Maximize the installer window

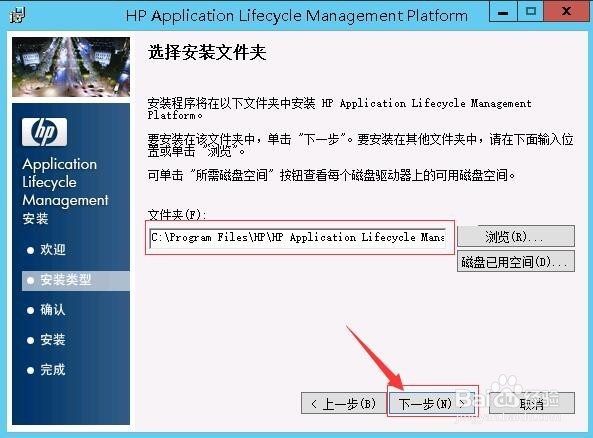coord(530,12)
